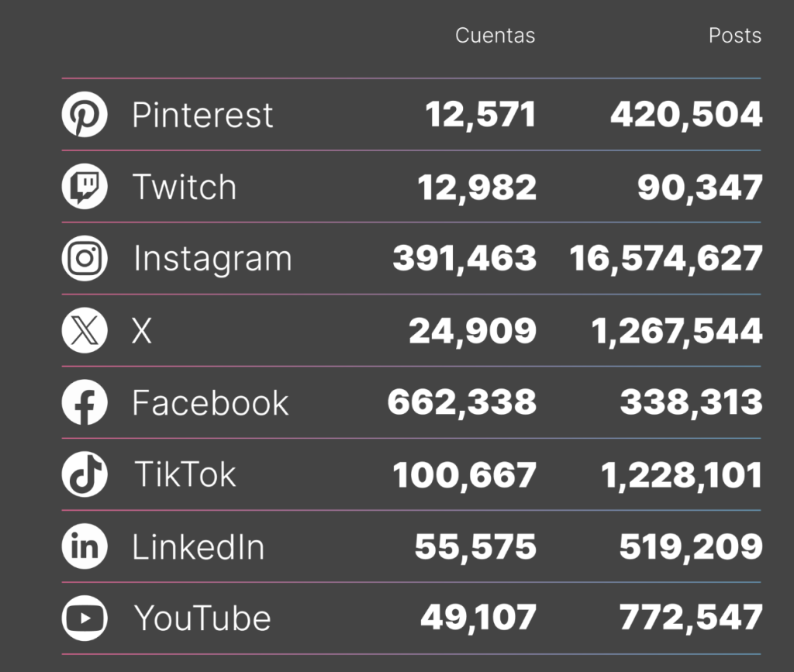Click the Twitch logo icon
The image size is (794, 672).
[85, 186]
